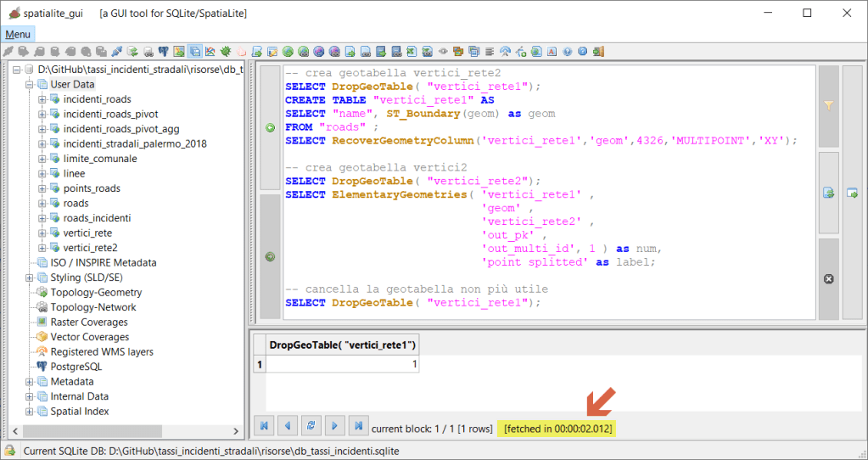Expand the incidenti_roads table node
Viewport: 868px width, 460px height.
pyautogui.click(x=42, y=99)
